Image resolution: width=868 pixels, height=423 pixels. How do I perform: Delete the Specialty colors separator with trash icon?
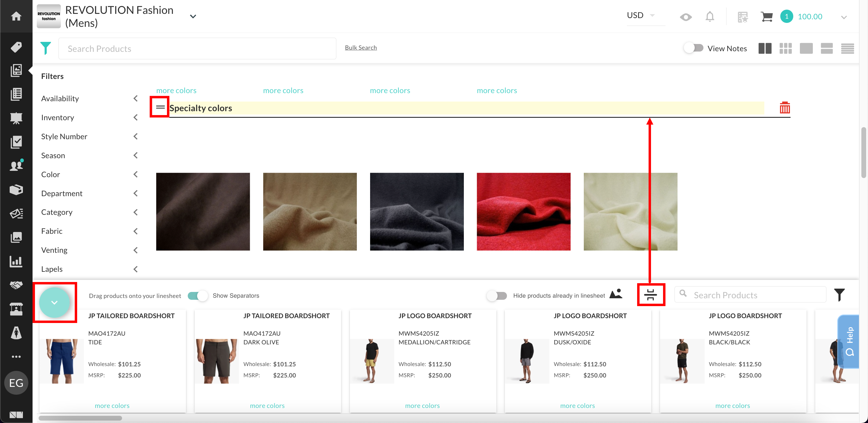coord(785,108)
